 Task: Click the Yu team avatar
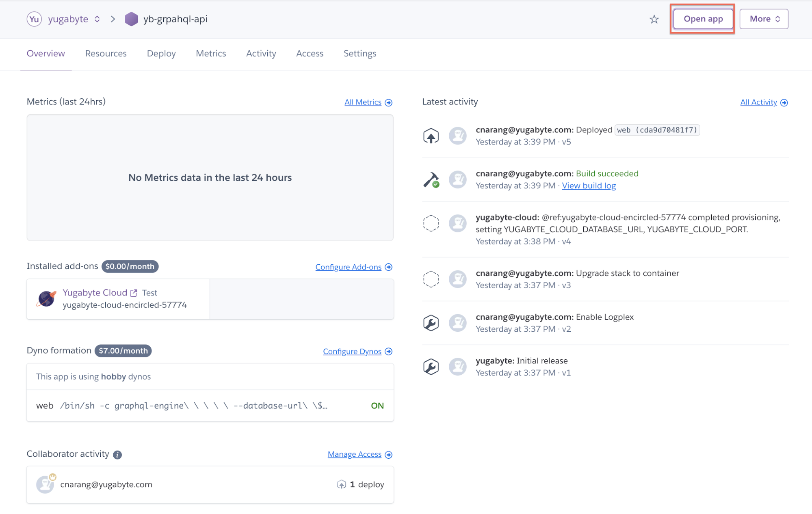pos(34,19)
